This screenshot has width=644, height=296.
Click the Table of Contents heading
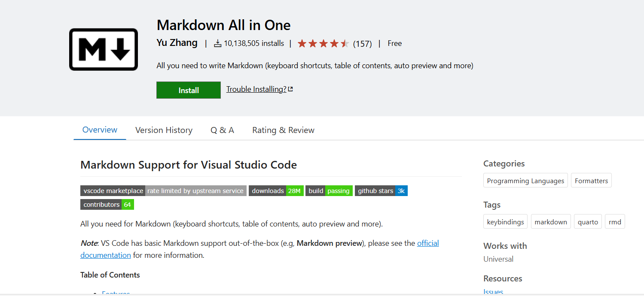click(x=110, y=275)
